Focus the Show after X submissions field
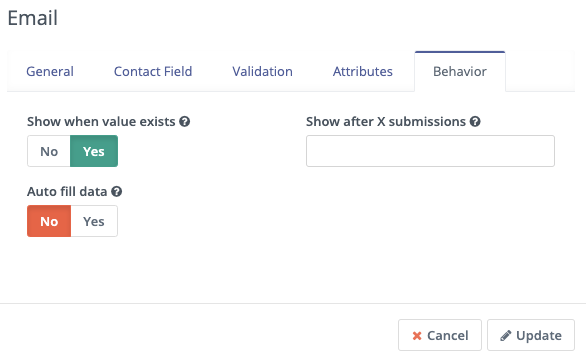 point(430,151)
